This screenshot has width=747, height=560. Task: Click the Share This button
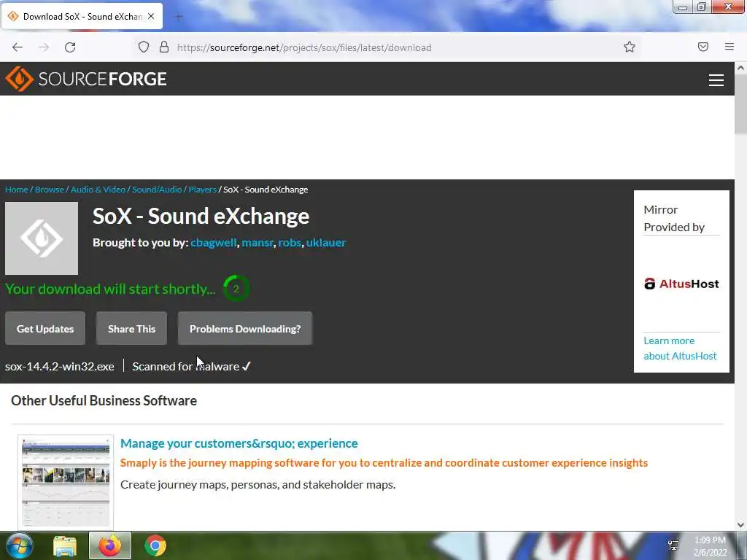[131, 329]
